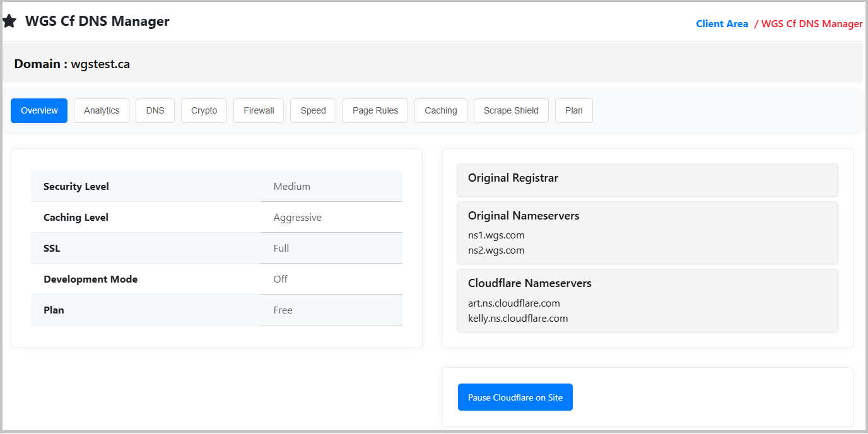Click the art.ns.cloudflare.com nameserver text

513,303
